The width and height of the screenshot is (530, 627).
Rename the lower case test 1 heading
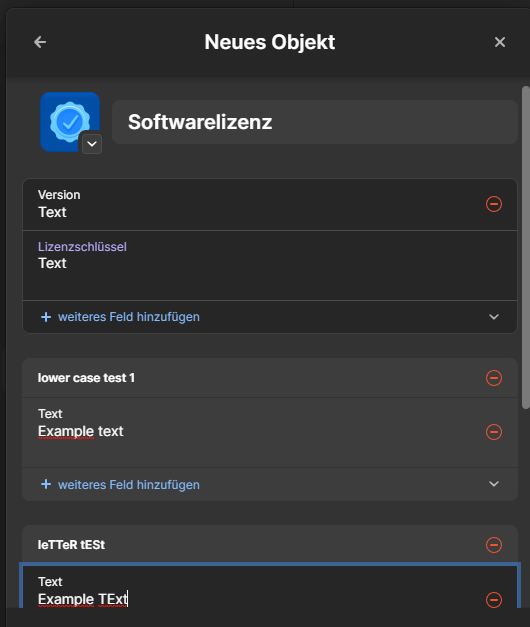tap(86, 378)
